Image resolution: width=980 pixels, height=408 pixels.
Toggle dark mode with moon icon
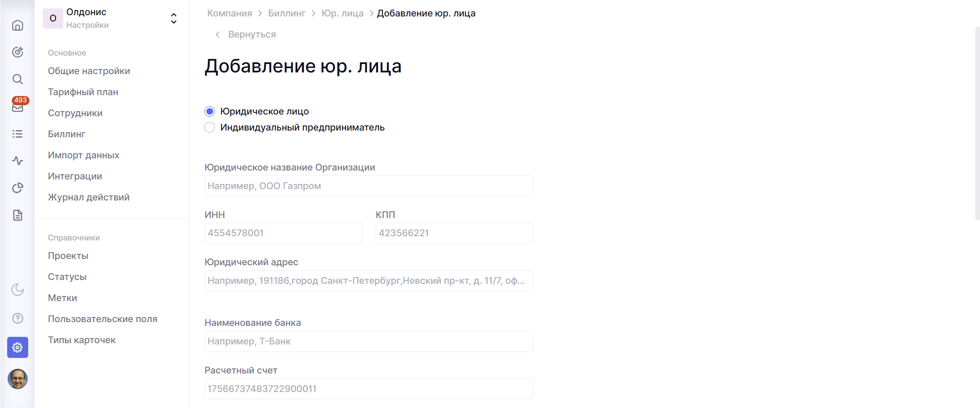[17, 290]
